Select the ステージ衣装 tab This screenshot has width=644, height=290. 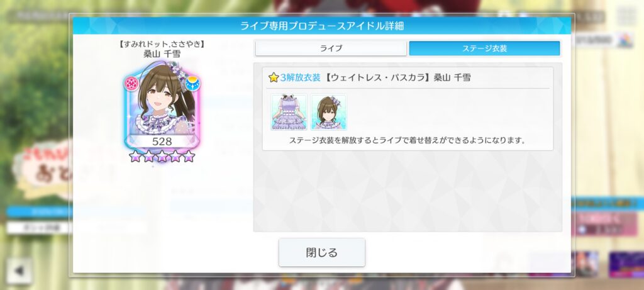tap(485, 48)
